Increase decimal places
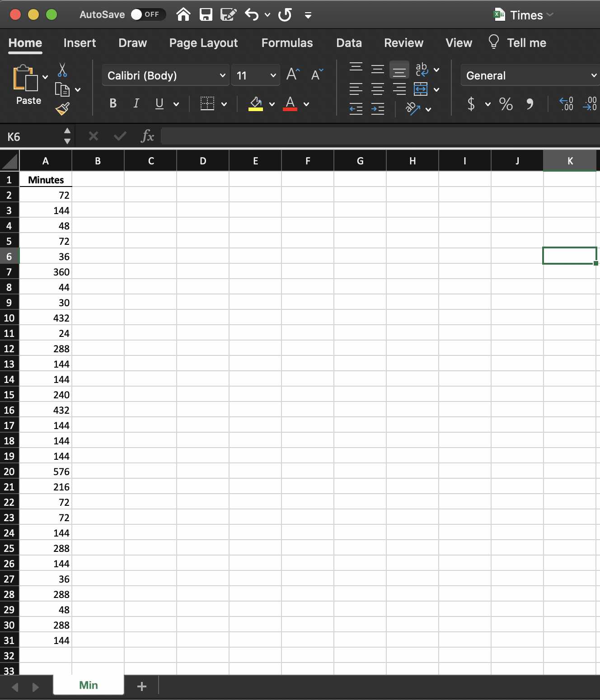 [567, 104]
